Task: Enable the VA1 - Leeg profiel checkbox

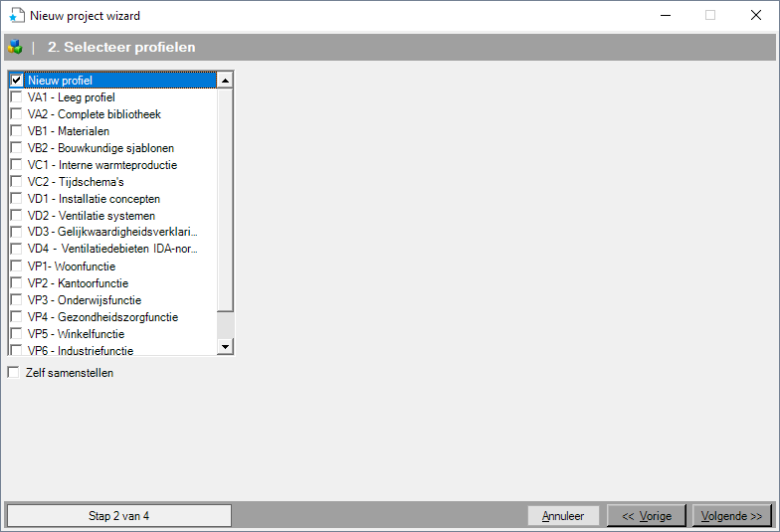Action: [x=16, y=97]
